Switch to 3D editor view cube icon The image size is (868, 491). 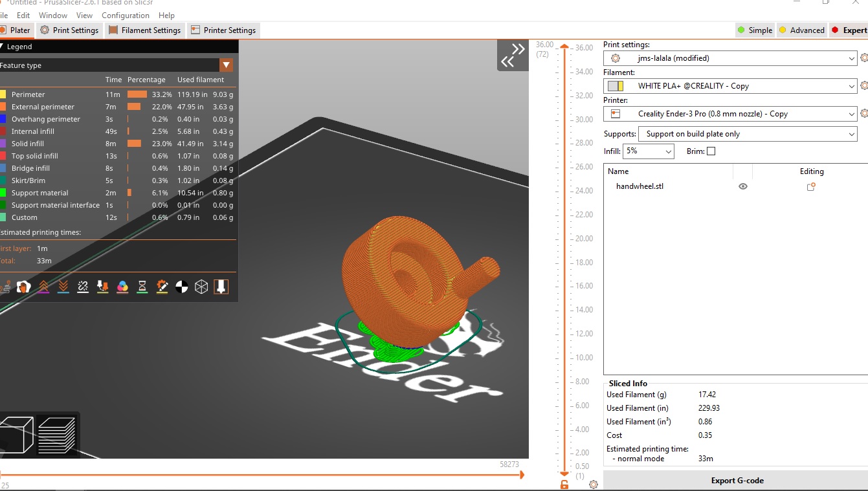(x=16, y=433)
